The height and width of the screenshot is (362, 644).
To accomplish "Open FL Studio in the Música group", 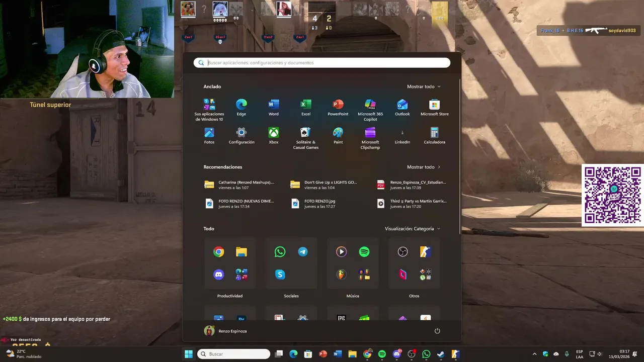I will coord(341,275).
